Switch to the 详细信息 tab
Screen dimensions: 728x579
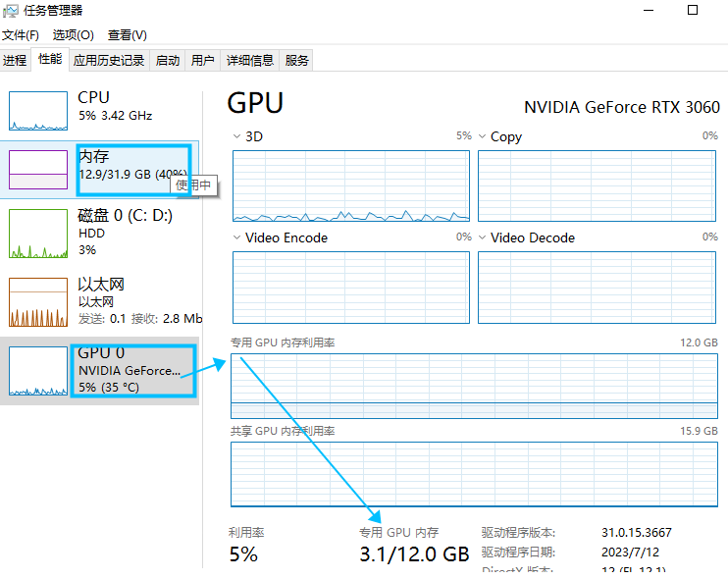[x=250, y=61]
